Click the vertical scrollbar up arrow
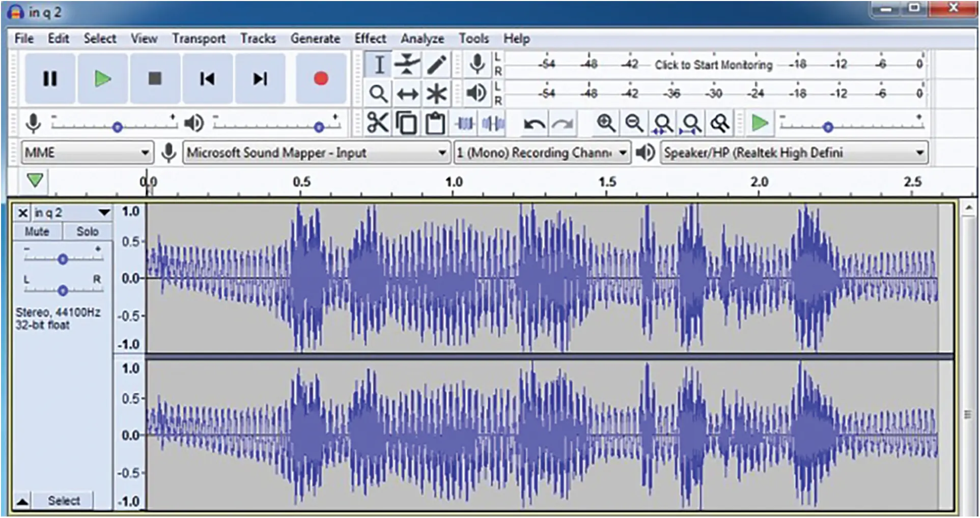980x518 pixels. [968, 208]
